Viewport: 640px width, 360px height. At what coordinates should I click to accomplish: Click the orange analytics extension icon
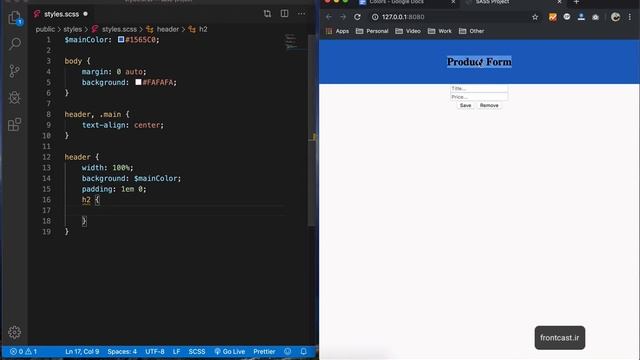point(553,17)
